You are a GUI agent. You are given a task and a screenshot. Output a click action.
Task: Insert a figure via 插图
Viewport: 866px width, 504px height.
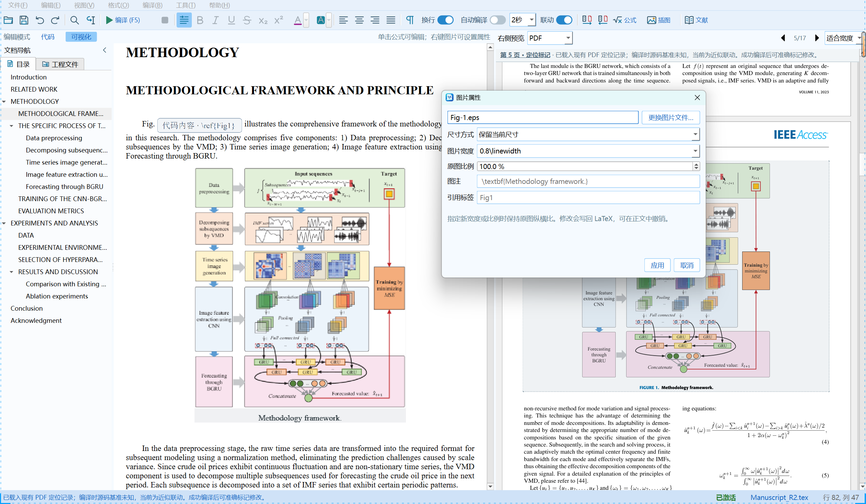[658, 20]
